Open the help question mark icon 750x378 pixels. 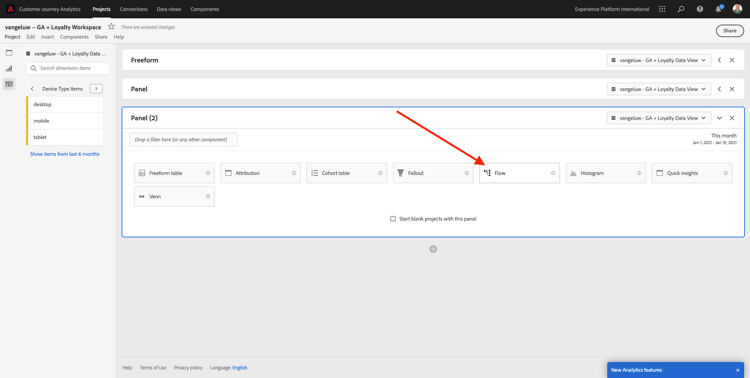(x=700, y=9)
